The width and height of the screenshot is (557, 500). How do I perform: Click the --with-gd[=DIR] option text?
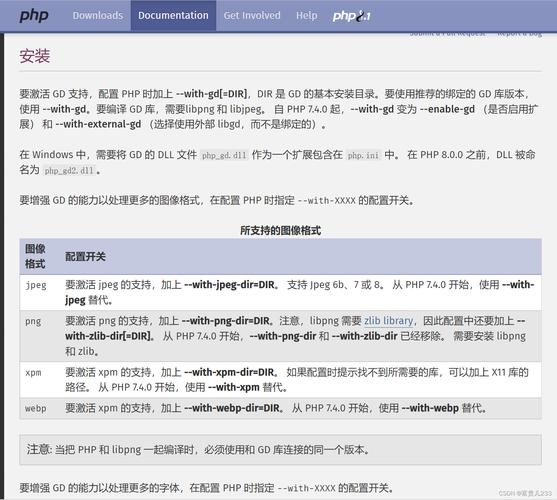point(212,94)
